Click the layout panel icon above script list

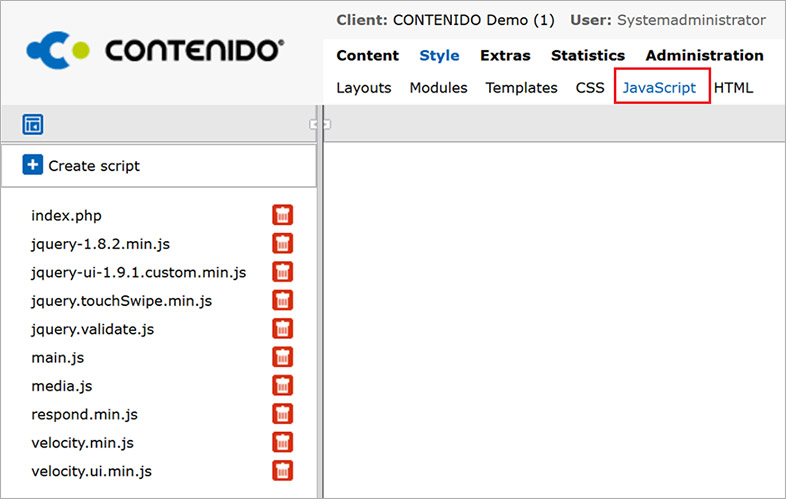(x=33, y=124)
